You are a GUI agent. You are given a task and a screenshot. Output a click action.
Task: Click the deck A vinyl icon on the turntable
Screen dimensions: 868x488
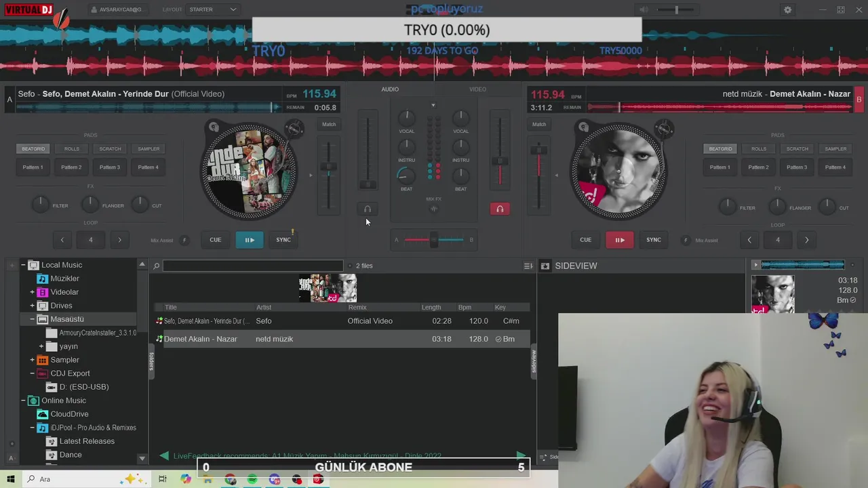click(x=214, y=127)
